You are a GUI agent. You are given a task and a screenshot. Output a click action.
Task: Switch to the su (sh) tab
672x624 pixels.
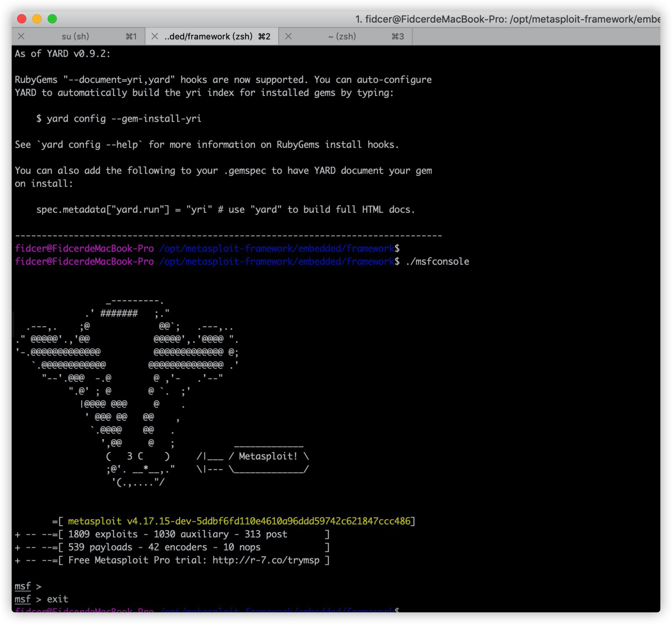pyautogui.click(x=75, y=37)
